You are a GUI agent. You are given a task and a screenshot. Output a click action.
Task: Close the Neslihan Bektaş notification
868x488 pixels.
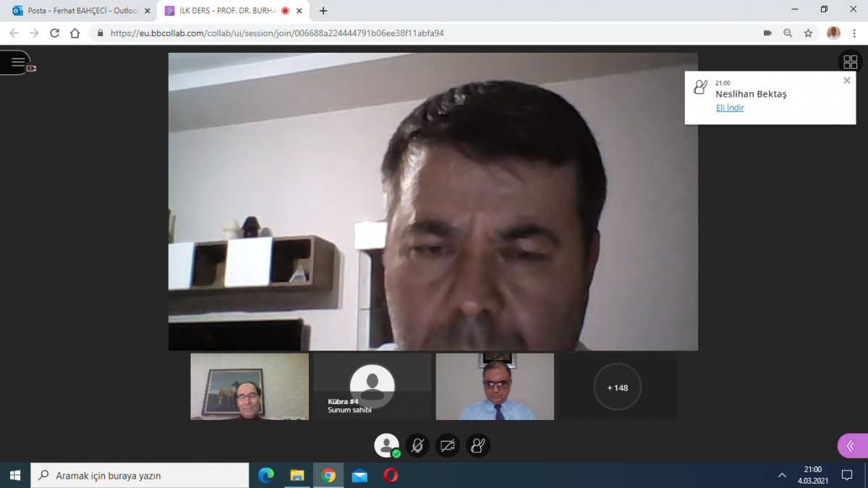pyautogui.click(x=847, y=80)
